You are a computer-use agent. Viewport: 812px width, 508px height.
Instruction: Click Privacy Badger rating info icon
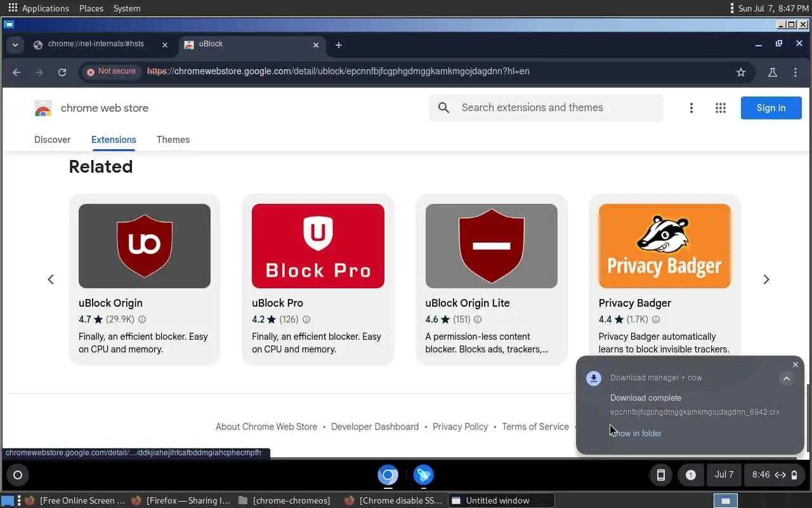pyautogui.click(x=656, y=319)
